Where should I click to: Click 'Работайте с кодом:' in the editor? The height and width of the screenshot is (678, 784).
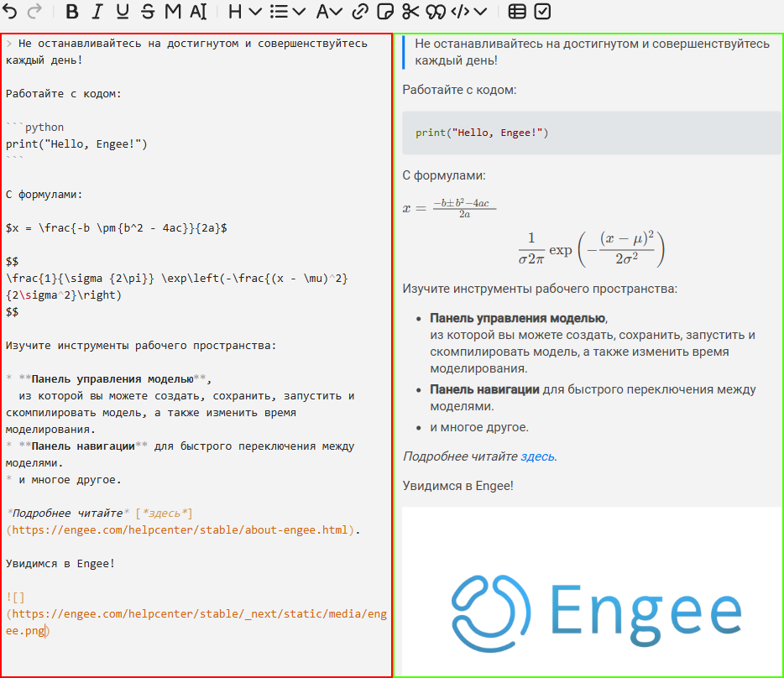tap(64, 93)
